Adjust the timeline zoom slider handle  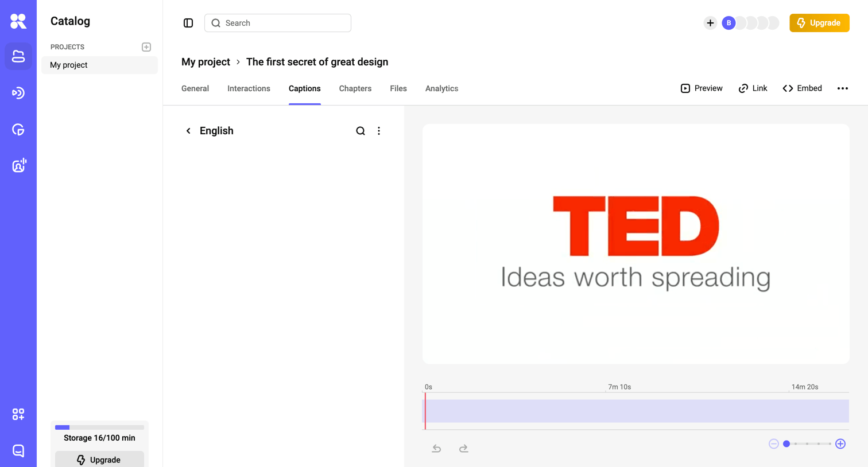786,443
